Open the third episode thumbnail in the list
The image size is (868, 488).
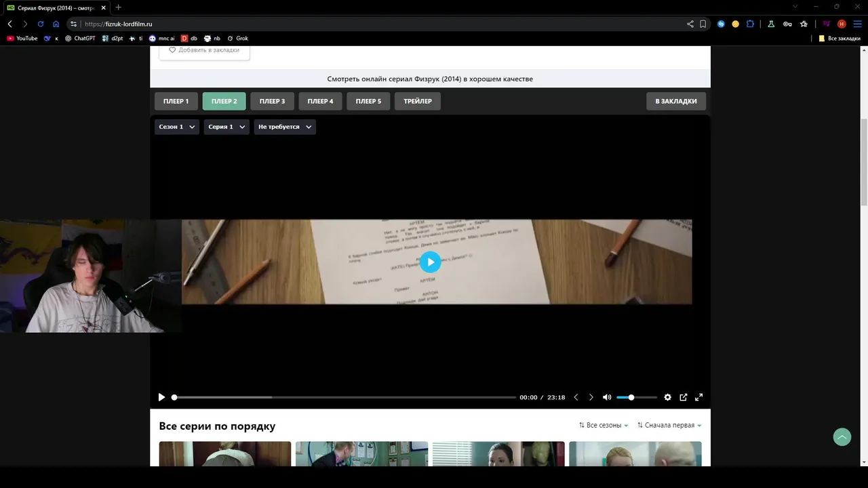click(x=498, y=453)
